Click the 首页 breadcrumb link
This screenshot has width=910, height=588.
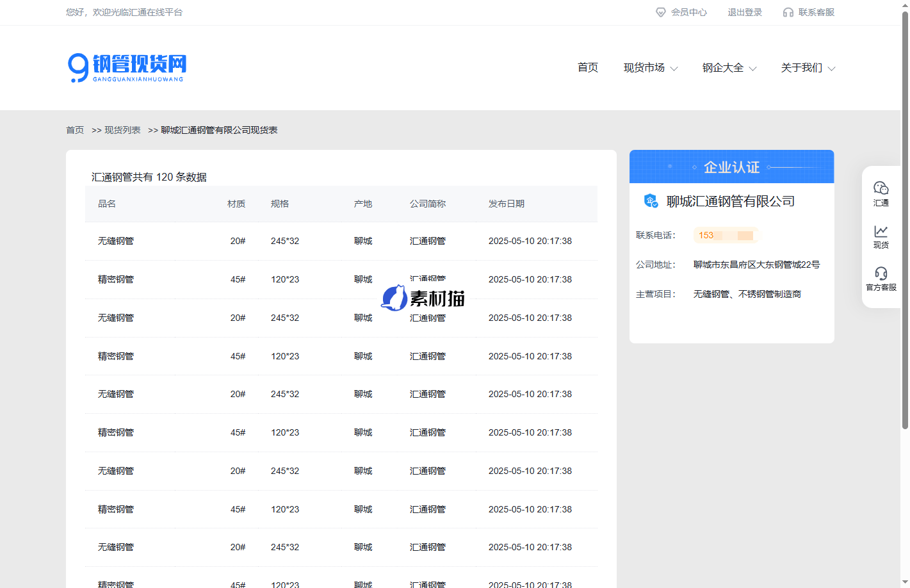(75, 130)
